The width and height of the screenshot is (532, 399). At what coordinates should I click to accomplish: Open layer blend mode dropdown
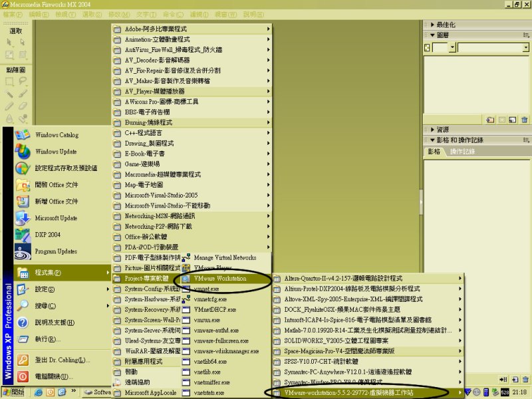pyautogui.click(x=525, y=47)
